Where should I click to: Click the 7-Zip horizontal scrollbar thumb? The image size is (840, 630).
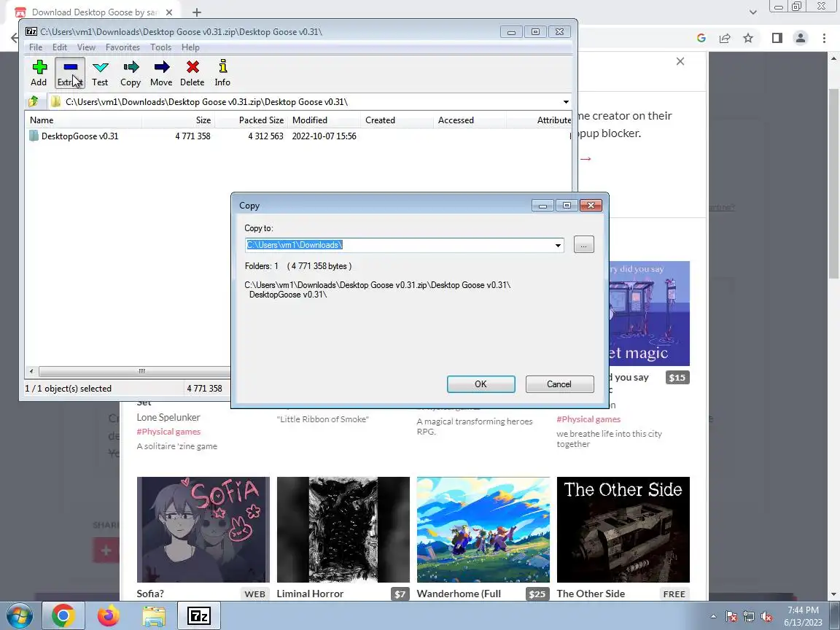coord(142,370)
